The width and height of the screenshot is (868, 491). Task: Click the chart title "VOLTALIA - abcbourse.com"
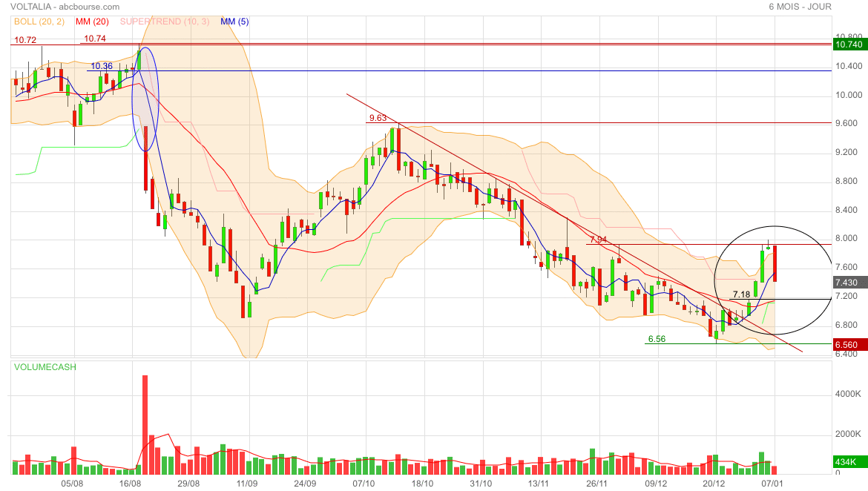click(65, 7)
